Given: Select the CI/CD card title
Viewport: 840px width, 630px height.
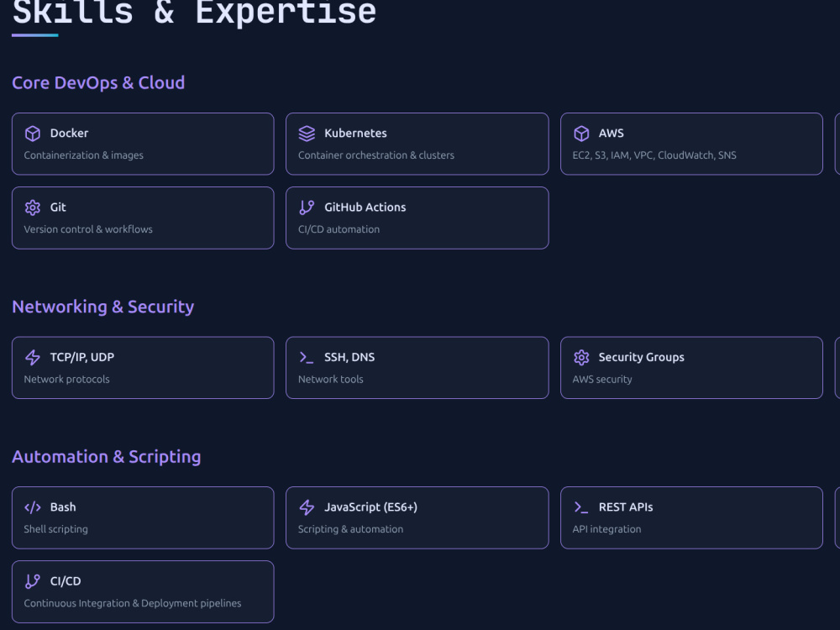Looking at the screenshot, I should [66, 580].
